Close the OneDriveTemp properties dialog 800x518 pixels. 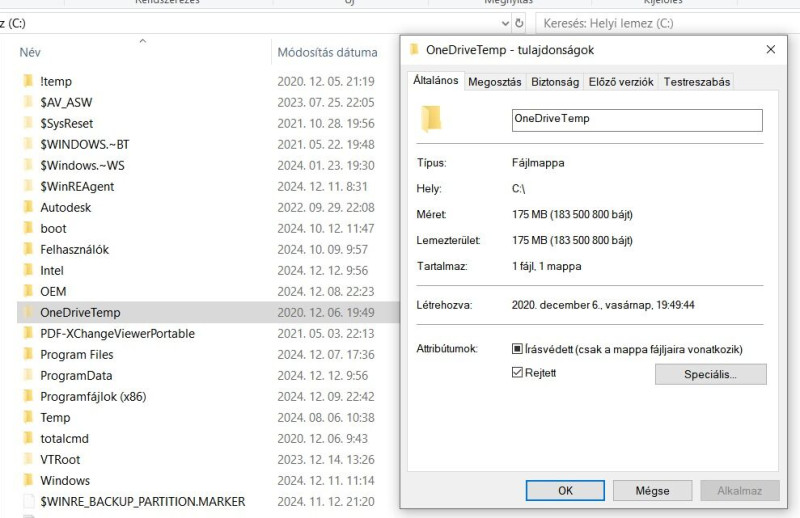[x=771, y=50]
